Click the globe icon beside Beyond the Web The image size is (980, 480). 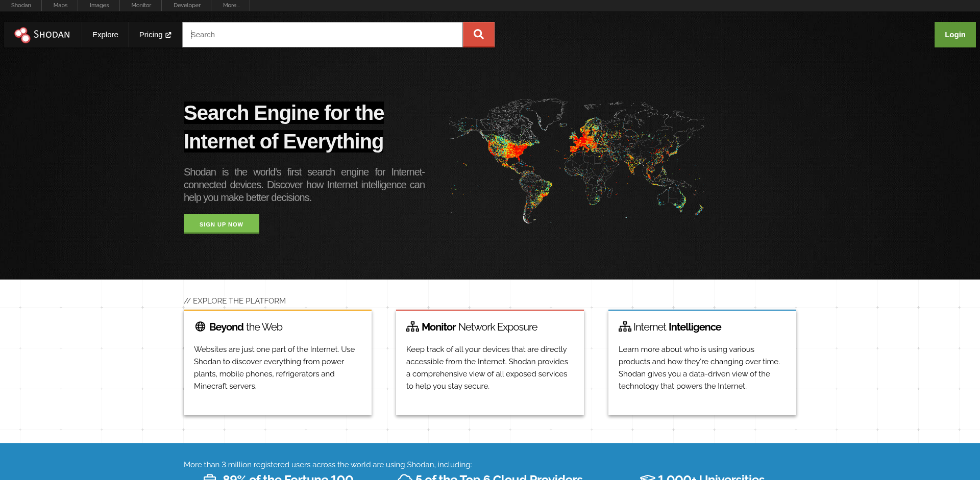(x=200, y=326)
